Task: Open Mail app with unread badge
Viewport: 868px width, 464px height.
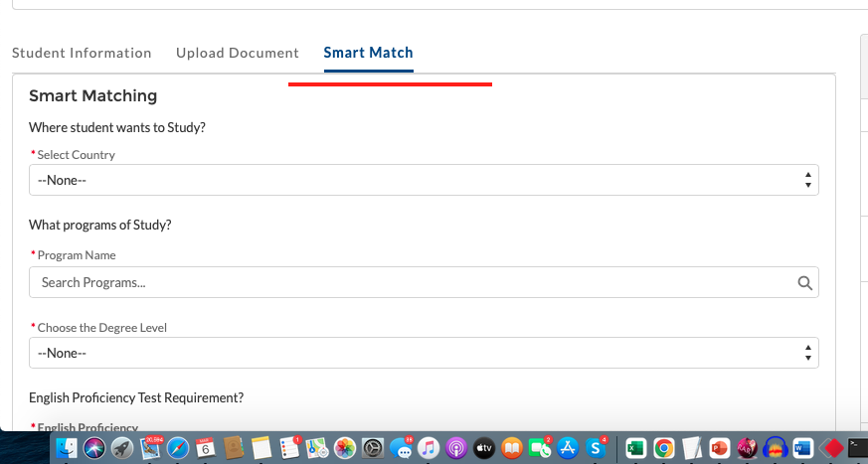Action: [x=150, y=448]
